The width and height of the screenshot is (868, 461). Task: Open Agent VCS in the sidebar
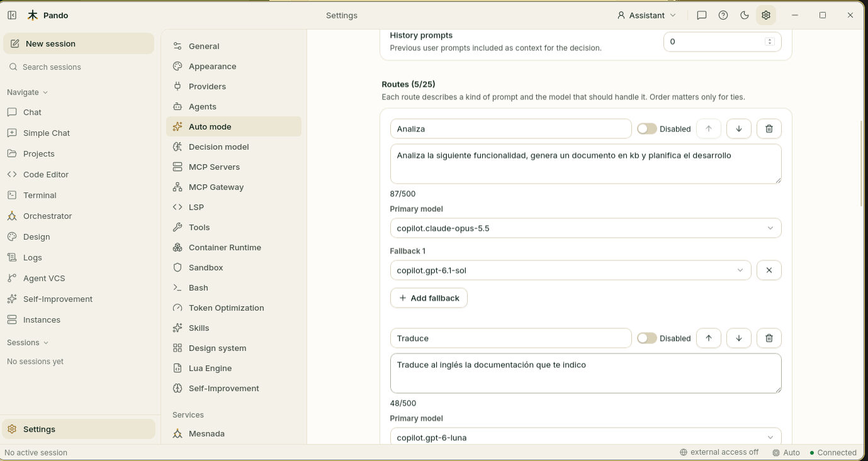[79, 278]
